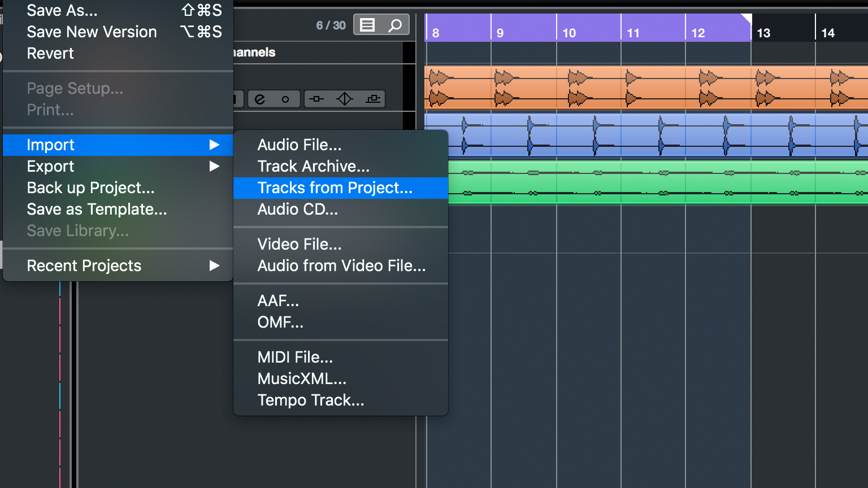
Task: Import a MIDI File from the submenu
Action: point(295,357)
